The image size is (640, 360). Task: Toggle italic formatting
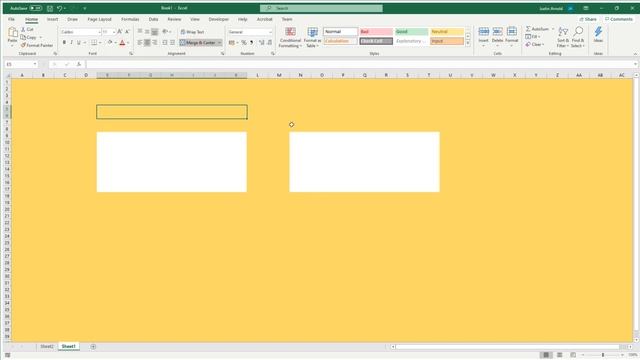71,42
